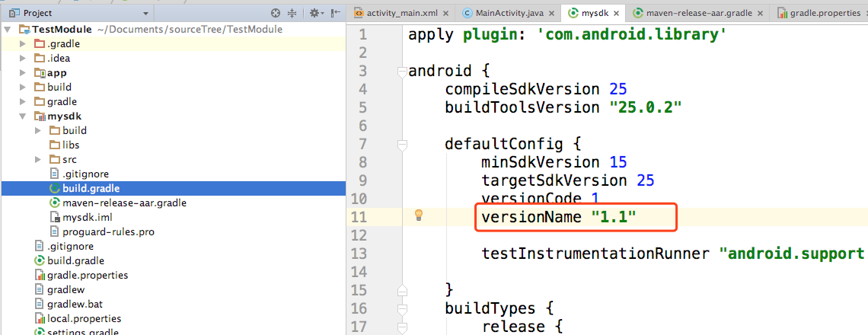868x335 pixels.
Task: Click minSdkVersion on line 8
Action: (x=541, y=162)
